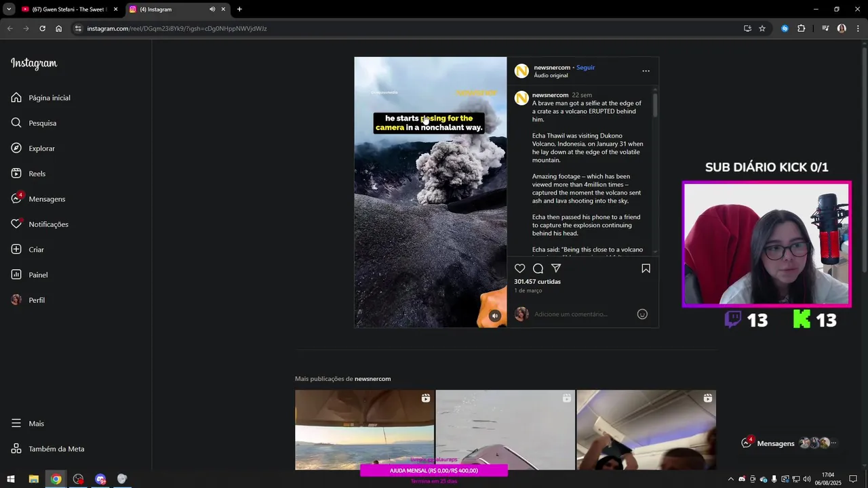Image resolution: width=868 pixels, height=488 pixels.
Task: Open the post's three-dot options menu
Action: pos(646,71)
